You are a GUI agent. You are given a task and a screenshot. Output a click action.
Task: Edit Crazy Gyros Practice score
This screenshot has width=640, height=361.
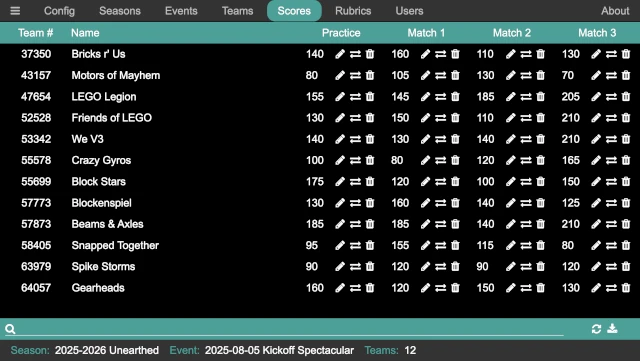tap(340, 160)
